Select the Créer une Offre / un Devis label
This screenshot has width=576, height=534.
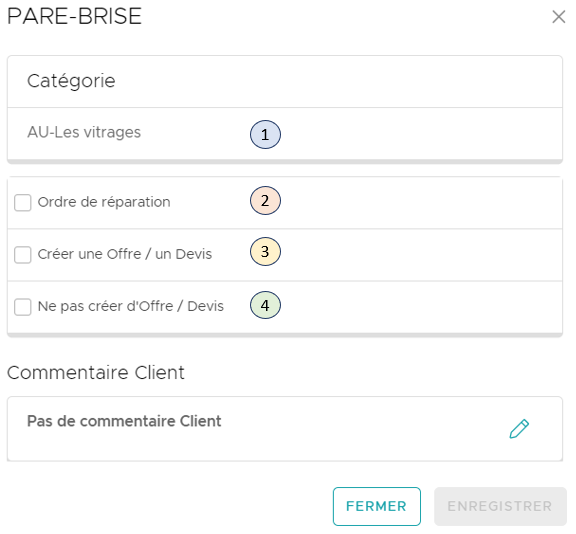pos(125,254)
